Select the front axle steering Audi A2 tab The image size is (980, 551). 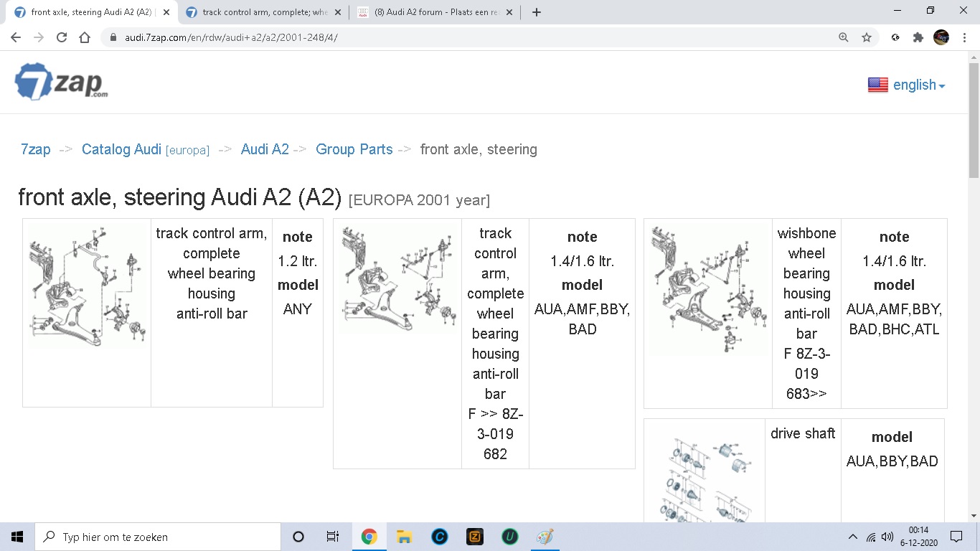point(93,12)
